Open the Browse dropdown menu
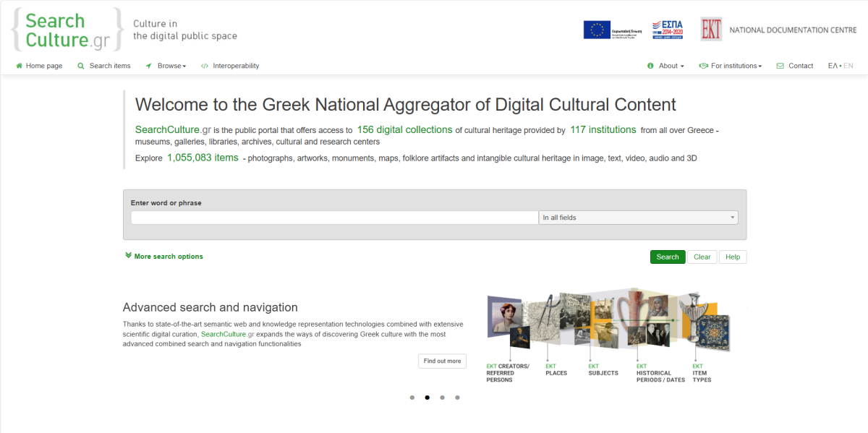This screenshot has height=433, width=868. tap(171, 66)
